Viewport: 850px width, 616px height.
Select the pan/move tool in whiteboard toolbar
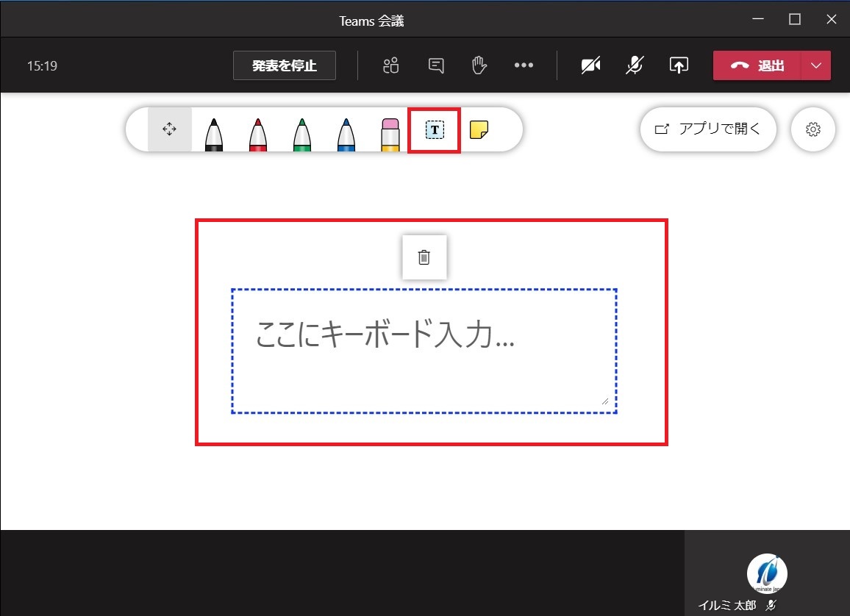(169, 129)
